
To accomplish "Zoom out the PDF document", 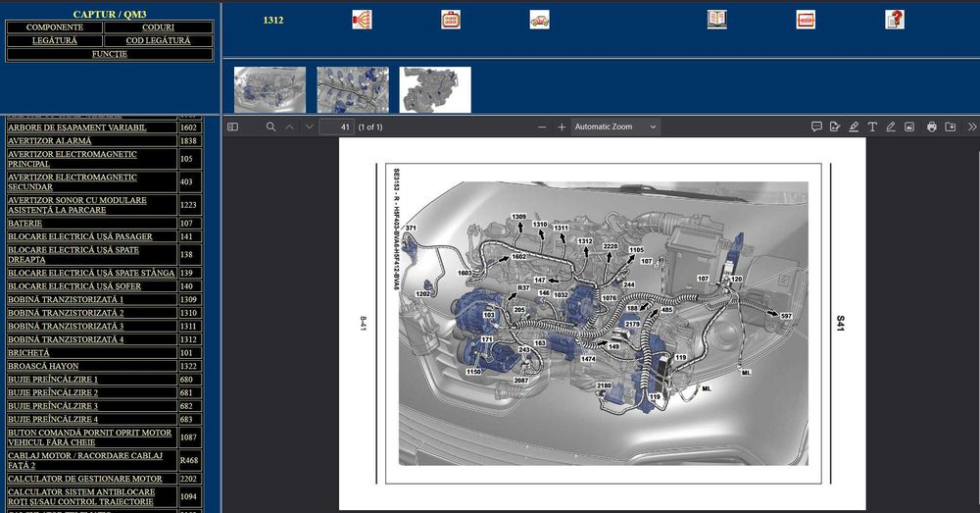I will point(542,127).
